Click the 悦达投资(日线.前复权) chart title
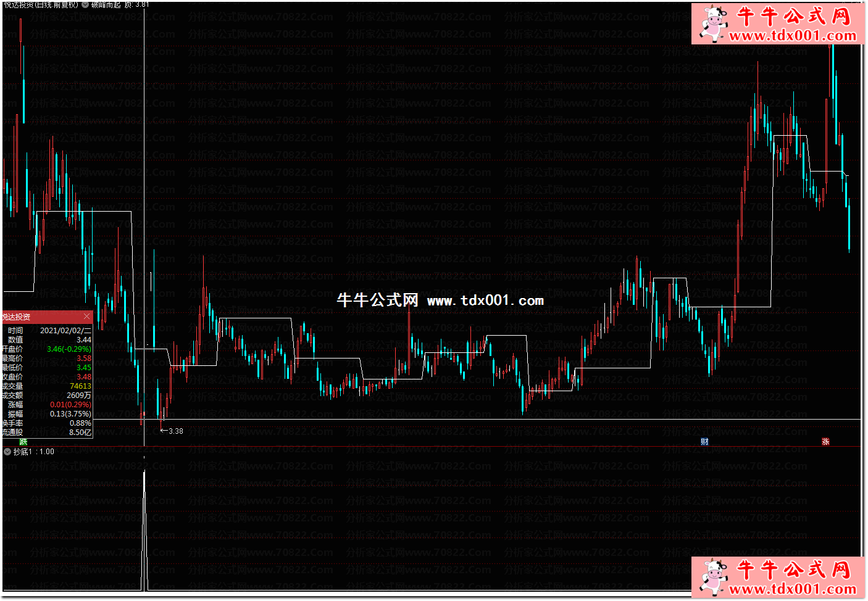 pyautogui.click(x=40, y=4)
